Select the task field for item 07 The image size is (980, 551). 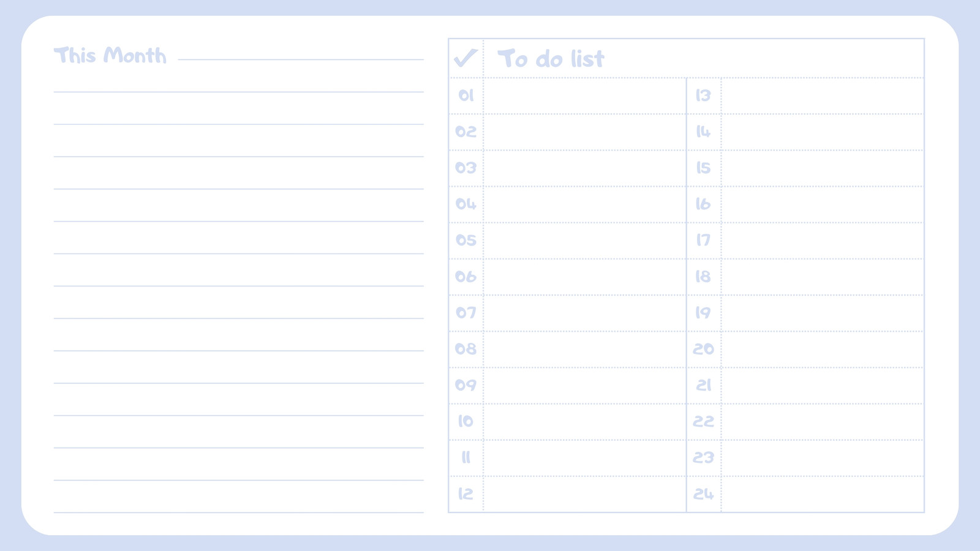585,313
